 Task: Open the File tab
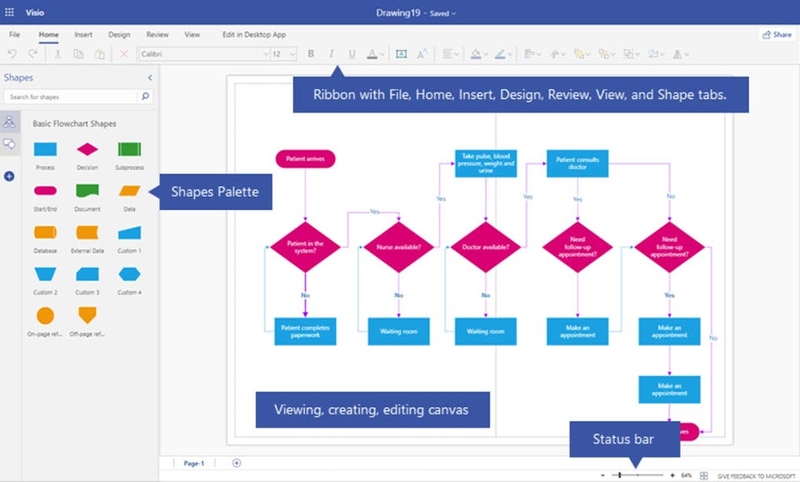[x=14, y=35]
